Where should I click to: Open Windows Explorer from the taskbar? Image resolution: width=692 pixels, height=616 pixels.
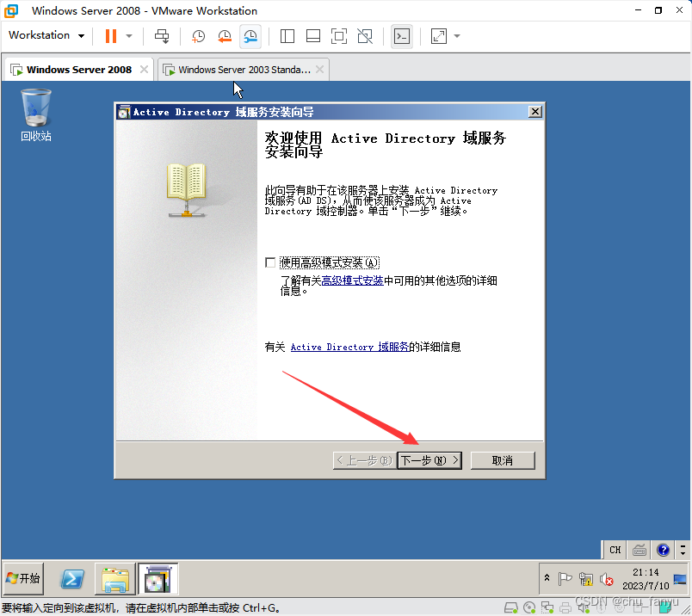pos(114,578)
